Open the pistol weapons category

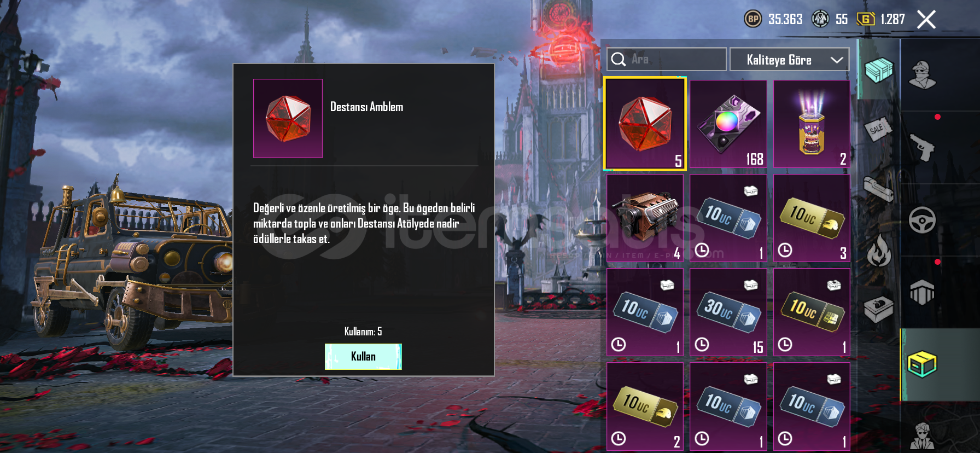pos(922,147)
